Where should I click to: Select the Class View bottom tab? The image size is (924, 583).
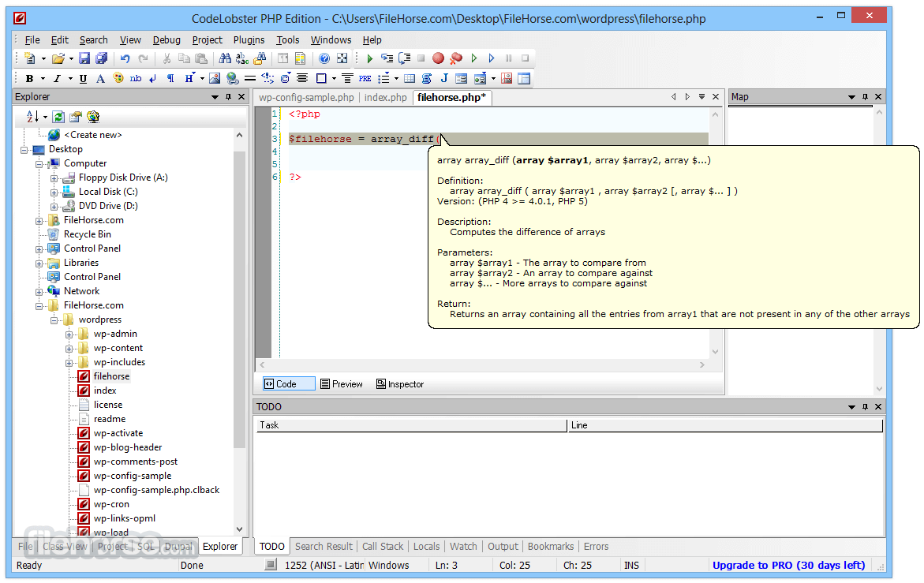tap(65, 547)
